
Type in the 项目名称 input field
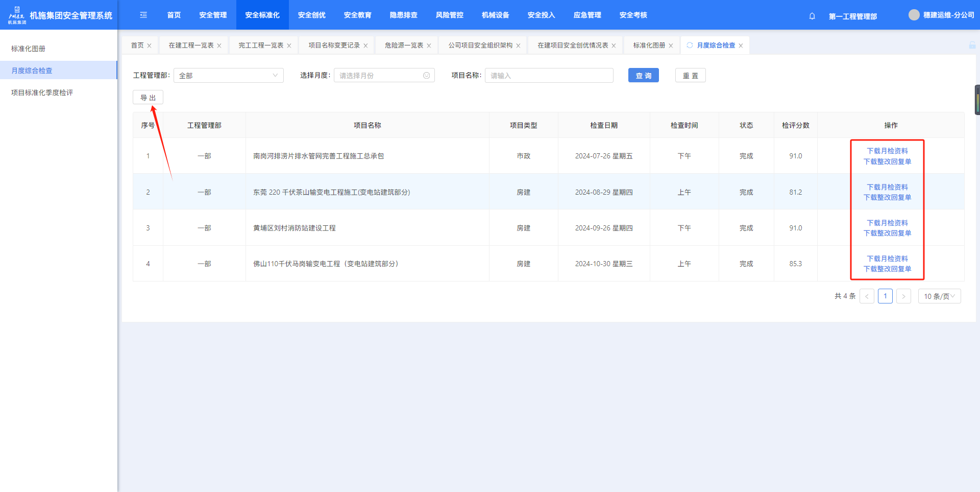click(549, 76)
